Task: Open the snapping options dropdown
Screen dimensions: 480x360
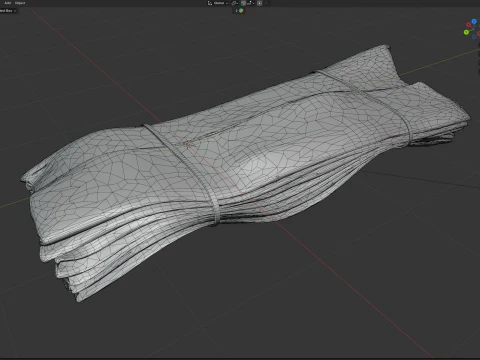Action: pos(251,3)
